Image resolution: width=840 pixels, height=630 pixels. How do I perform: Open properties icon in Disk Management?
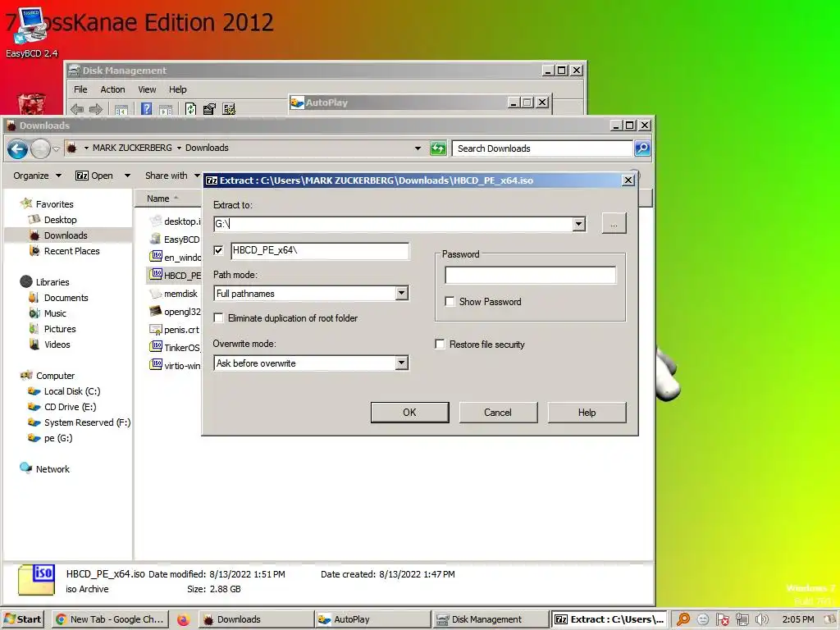point(209,109)
